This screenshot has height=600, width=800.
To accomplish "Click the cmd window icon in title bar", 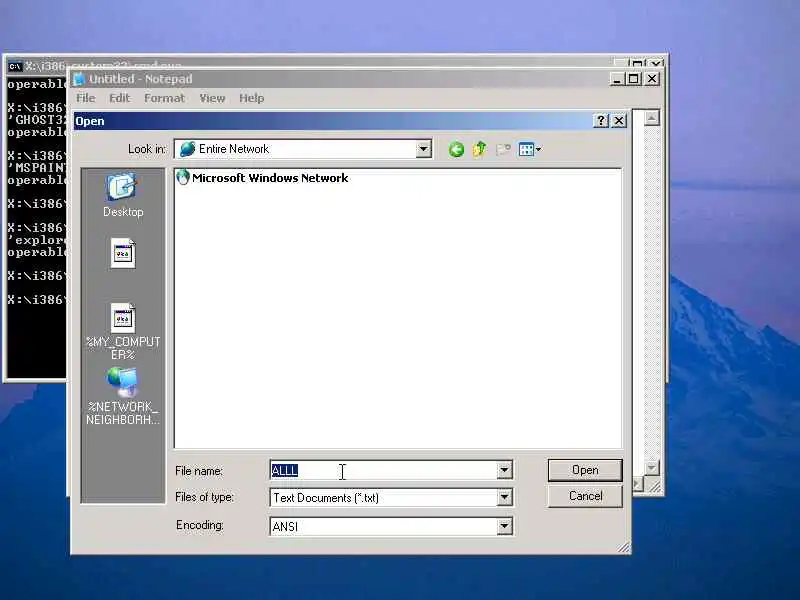I will coord(15,66).
